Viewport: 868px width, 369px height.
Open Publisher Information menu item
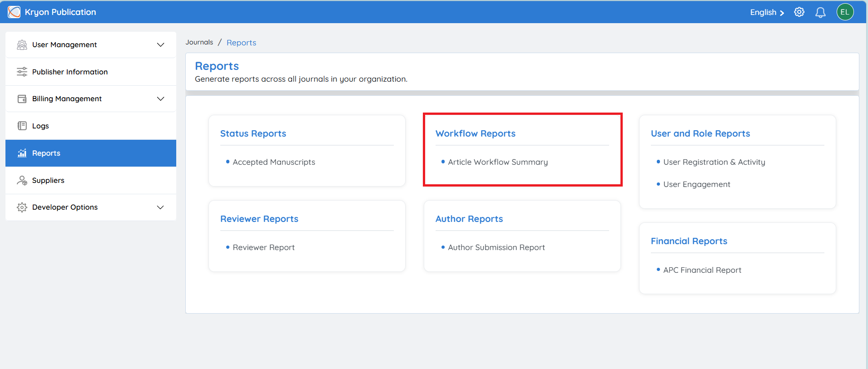pyautogui.click(x=91, y=72)
